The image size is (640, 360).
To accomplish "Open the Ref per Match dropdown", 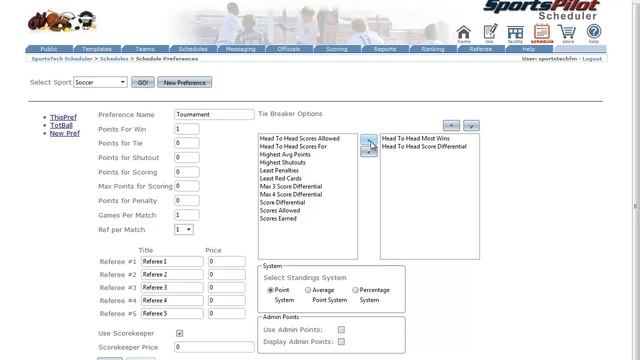I will point(184,229).
